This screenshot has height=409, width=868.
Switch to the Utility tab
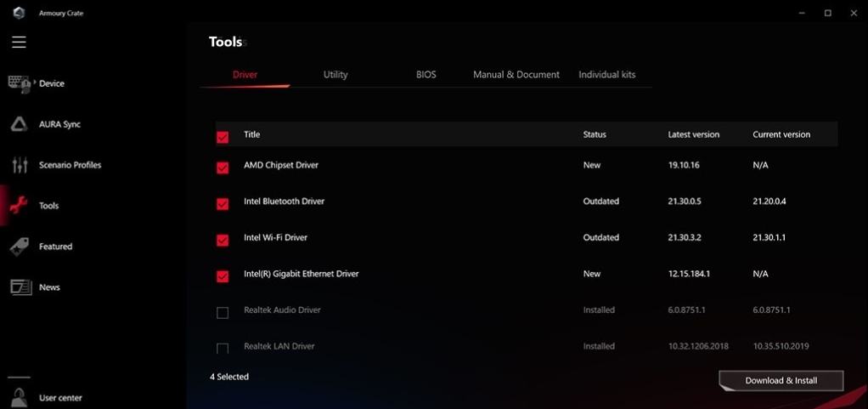tap(335, 75)
